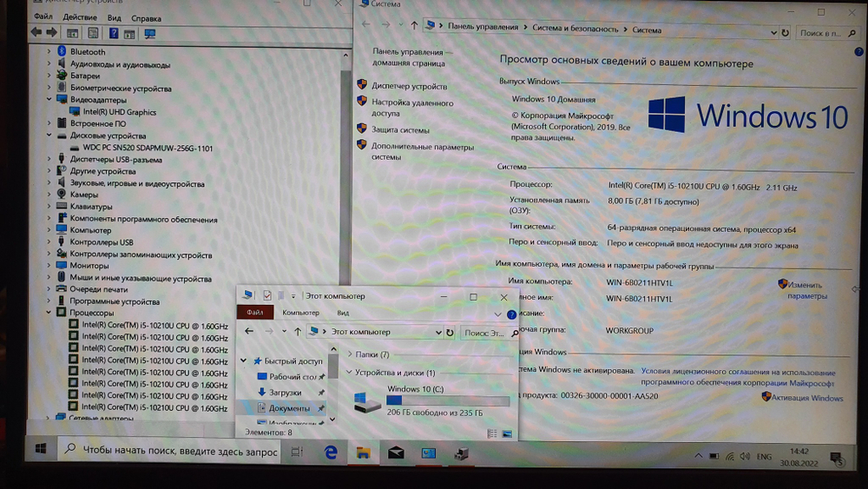Open Task View on the taskbar
The width and height of the screenshot is (868, 489).
(x=297, y=452)
